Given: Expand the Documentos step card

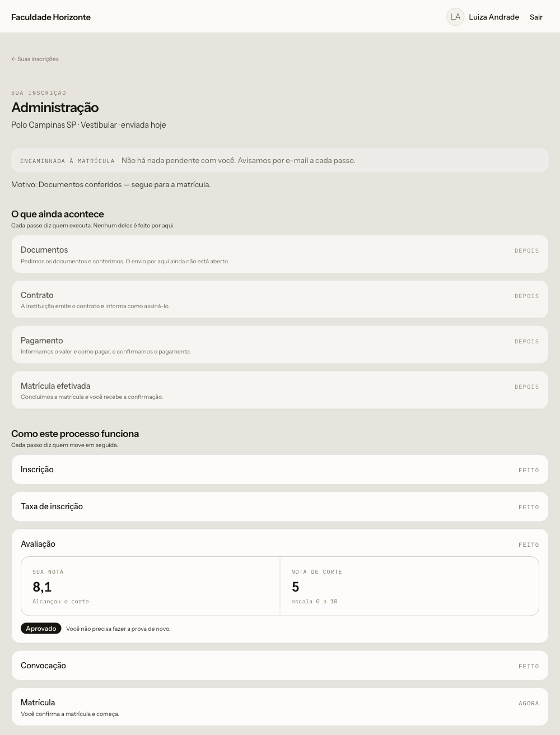Looking at the screenshot, I should [280, 254].
